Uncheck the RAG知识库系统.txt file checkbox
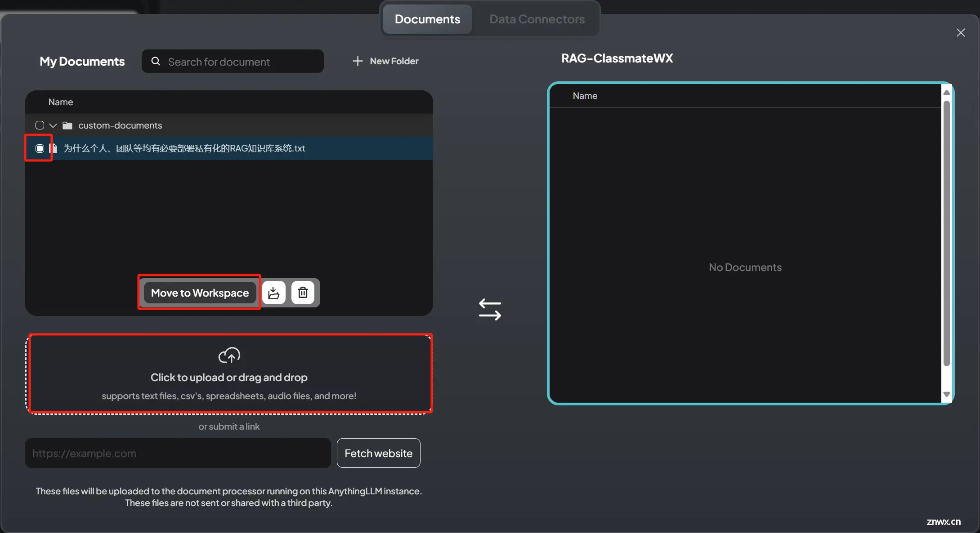This screenshot has height=533, width=980. coord(40,148)
